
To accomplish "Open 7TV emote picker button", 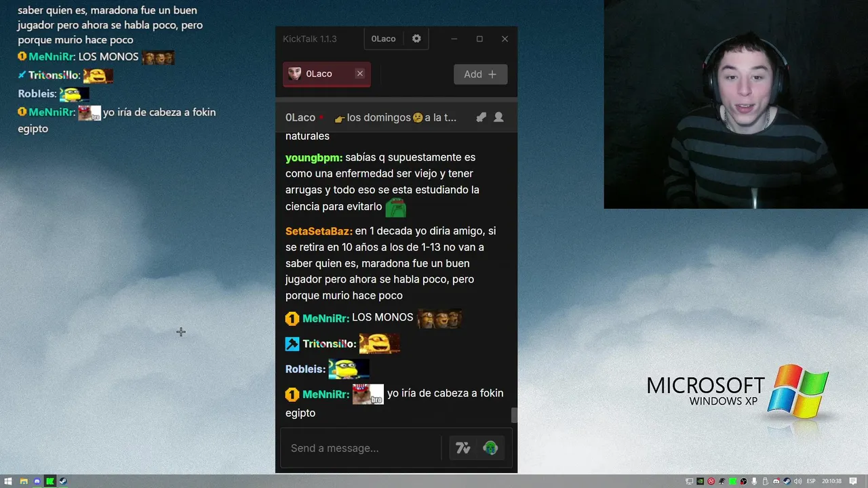I will click(463, 448).
